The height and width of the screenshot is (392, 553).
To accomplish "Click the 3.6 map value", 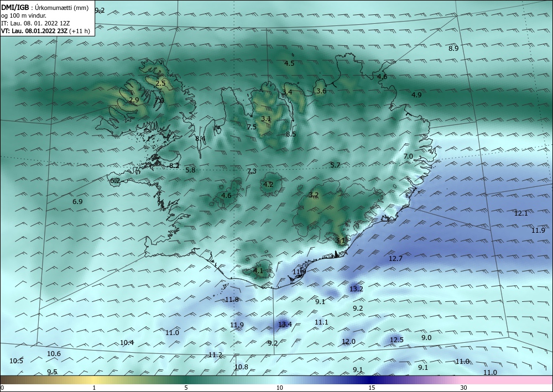I will (321, 91).
